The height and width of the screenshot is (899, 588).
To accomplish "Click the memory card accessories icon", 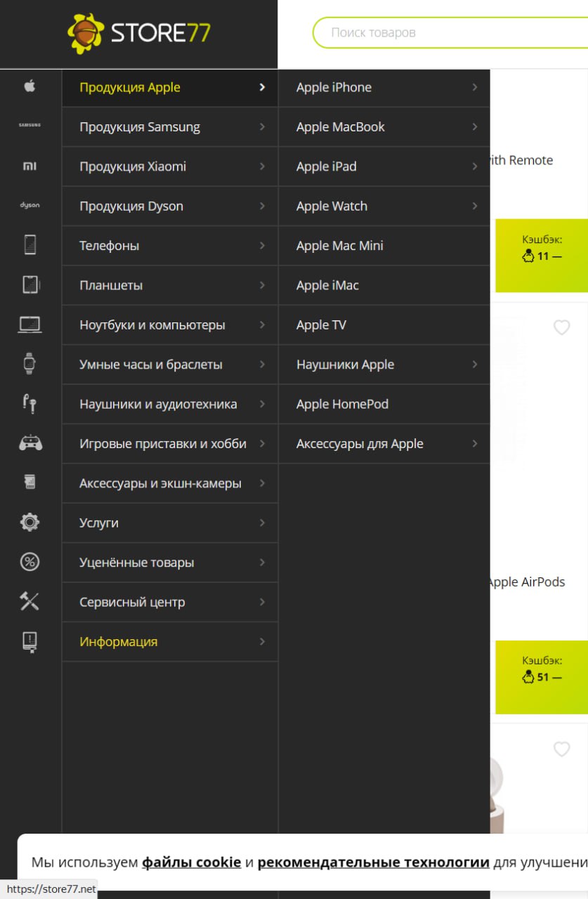I will tap(30, 483).
